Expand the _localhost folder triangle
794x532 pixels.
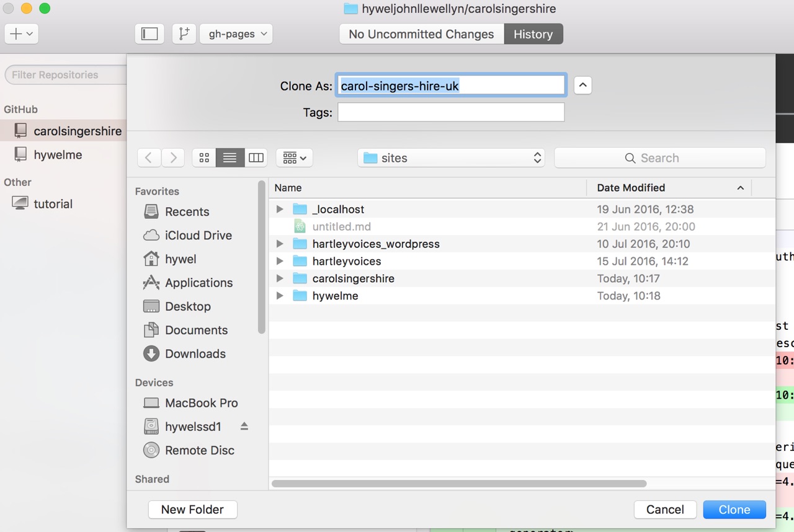(280, 209)
